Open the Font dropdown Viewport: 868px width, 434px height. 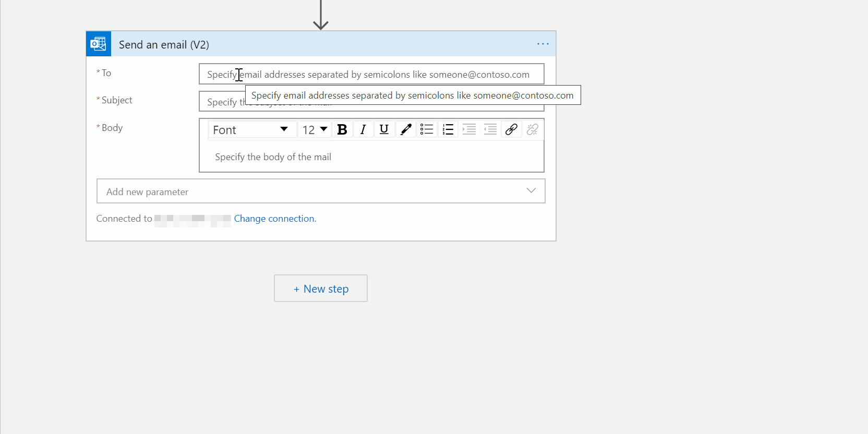click(252, 130)
